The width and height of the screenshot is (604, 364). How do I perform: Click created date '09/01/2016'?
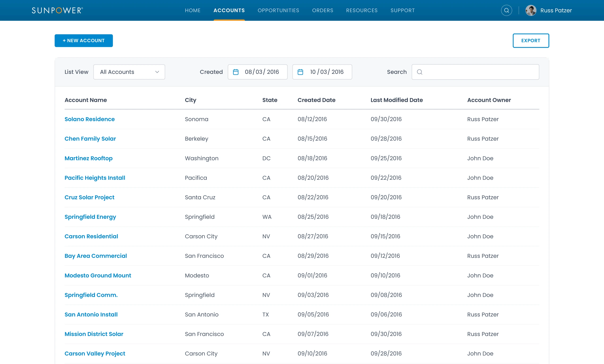(312, 276)
